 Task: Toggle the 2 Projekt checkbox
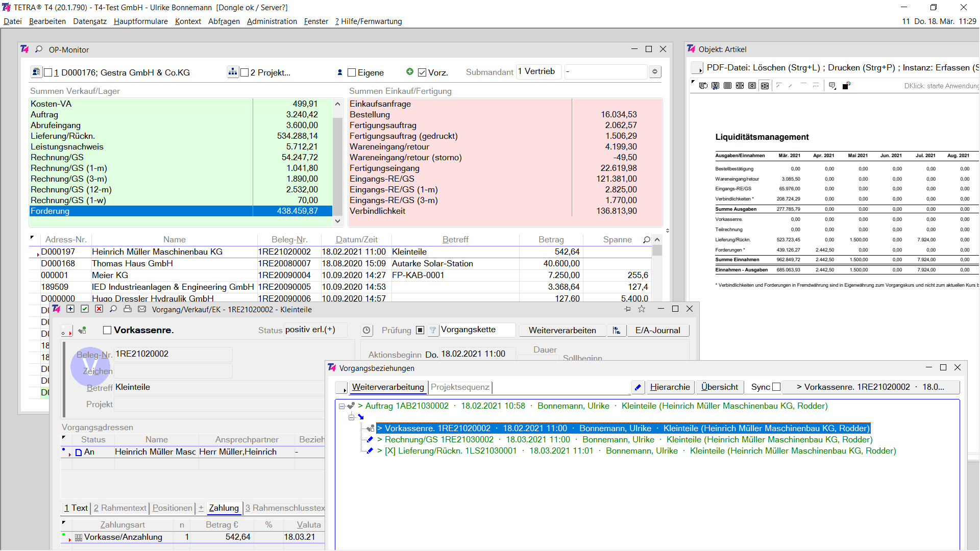pos(244,72)
